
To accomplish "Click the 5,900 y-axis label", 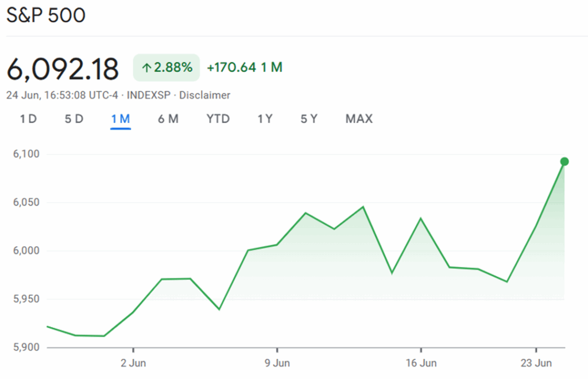I will 26,347.
